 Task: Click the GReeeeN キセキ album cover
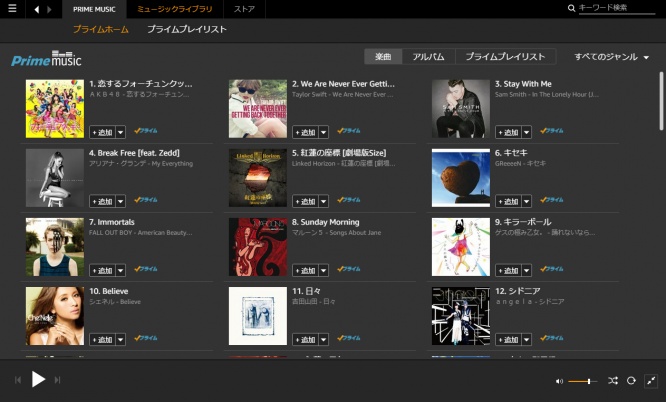[461, 178]
